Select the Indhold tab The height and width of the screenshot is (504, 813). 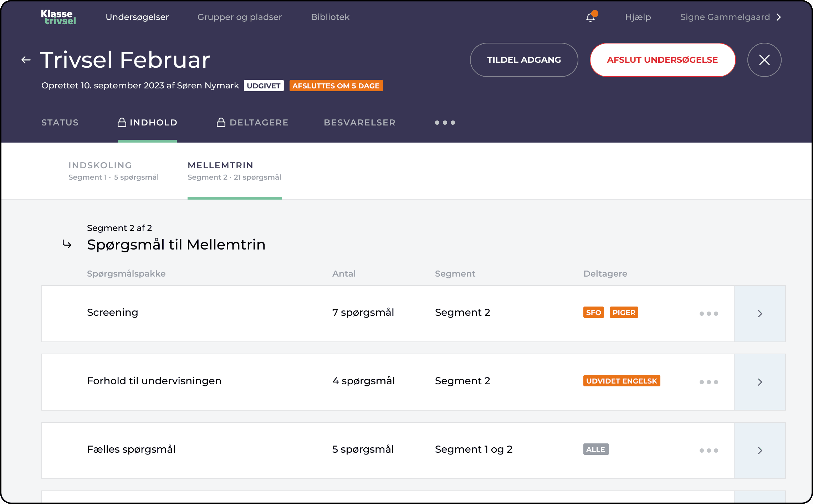pos(147,123)
